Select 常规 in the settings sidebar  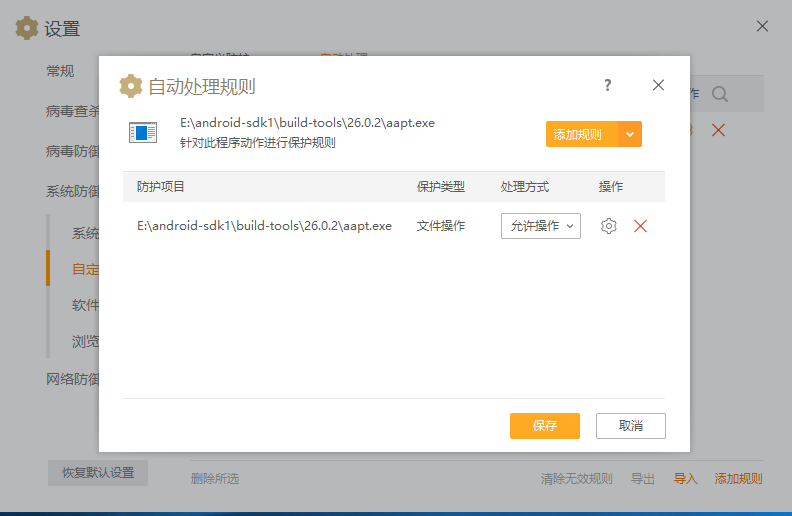pyautogui.click(x=60, y=71)
